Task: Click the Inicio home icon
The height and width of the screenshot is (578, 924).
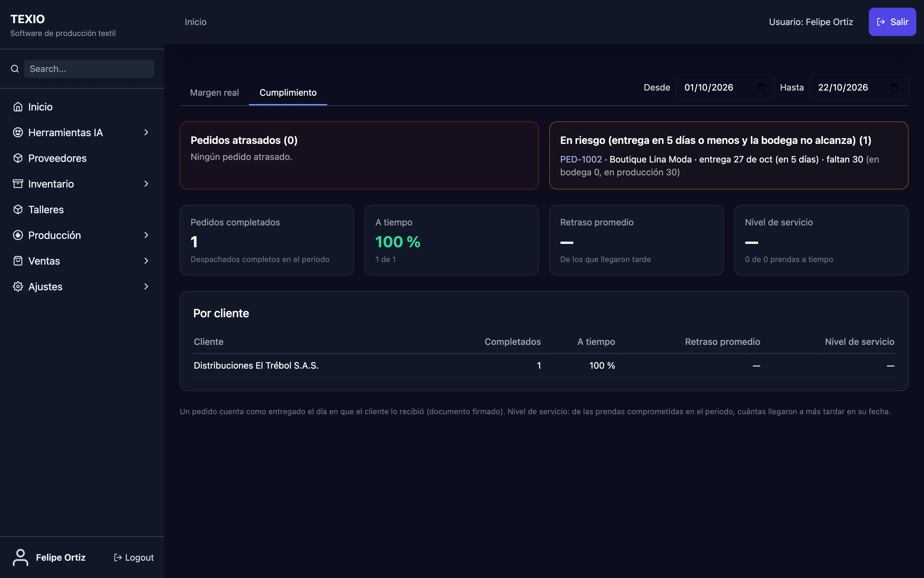Action: pos(18,107)
